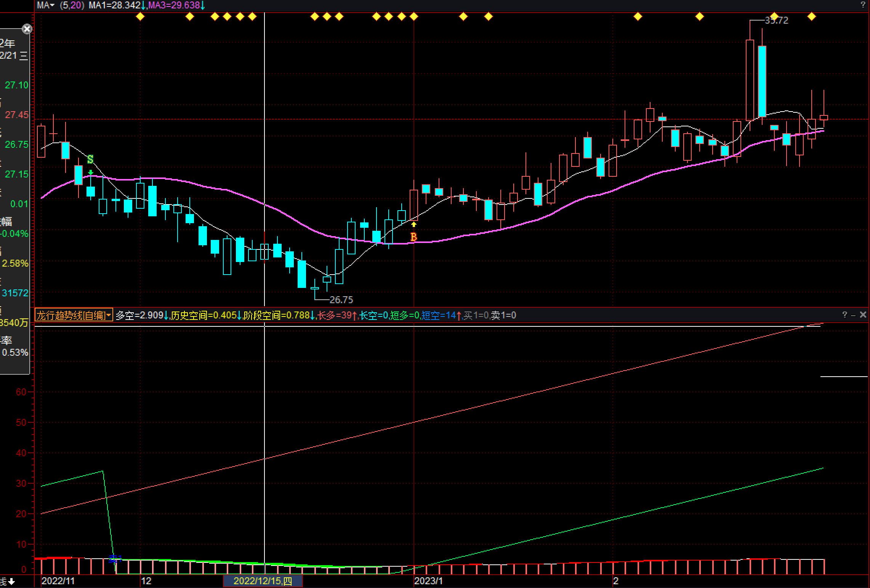
Task: Click the 多空=2.909 indicator value
Action: (x=139, y=315)
